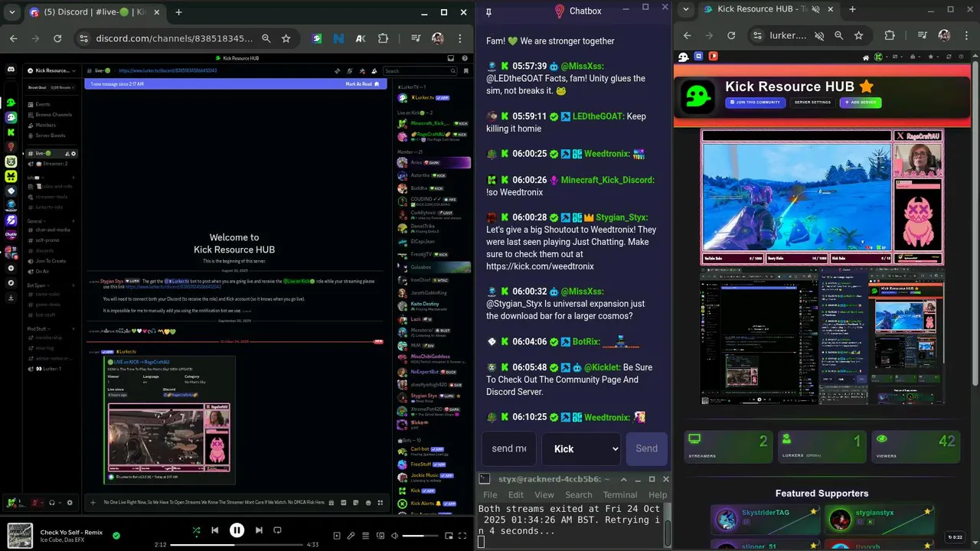Pause the song in the music player
Screen dimensions: 980x551
click(x=237, y=530)
